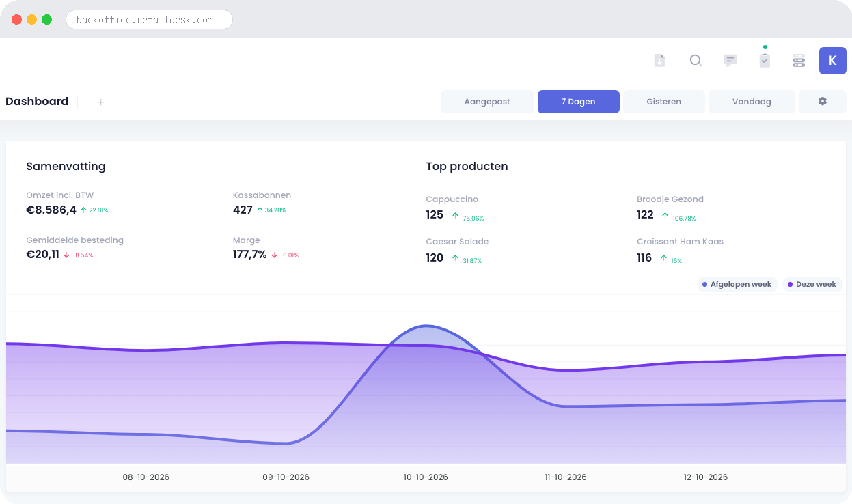Click Omzet incl. BTW value €8.586,4
Image resolution: width=852 pixels, height=504 pixels.
tap(51, 210)
